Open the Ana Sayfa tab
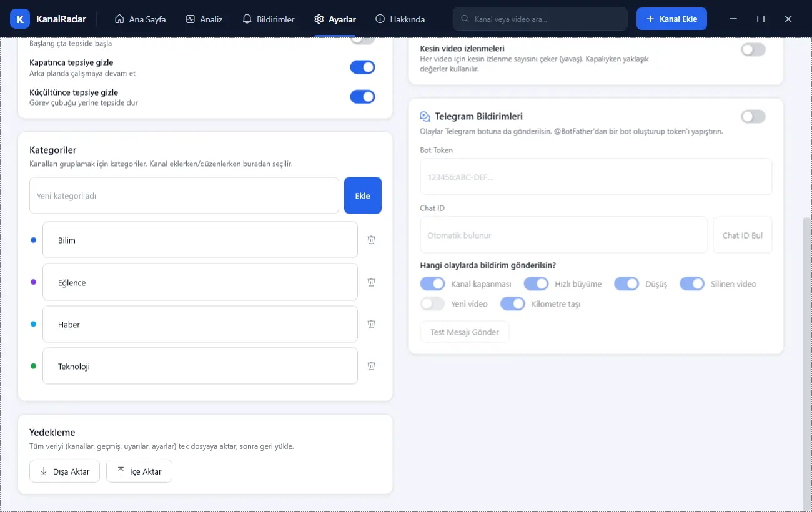812x512 pixels. coord(141,19)
